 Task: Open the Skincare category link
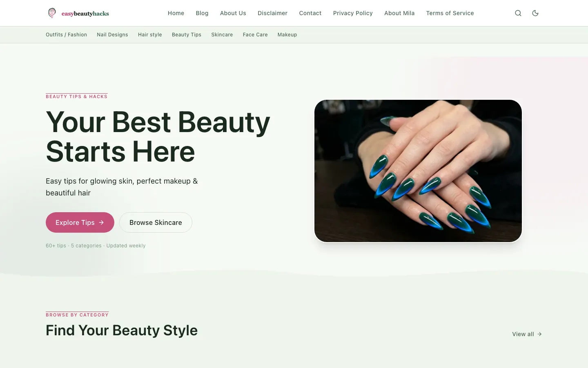(222, 35)
